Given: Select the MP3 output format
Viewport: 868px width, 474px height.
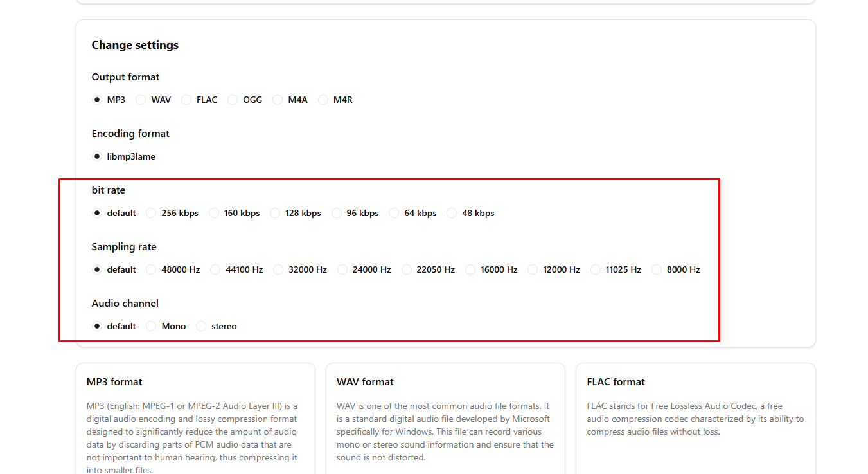Looking at the screenshot, I should click(x=96, y=100).
